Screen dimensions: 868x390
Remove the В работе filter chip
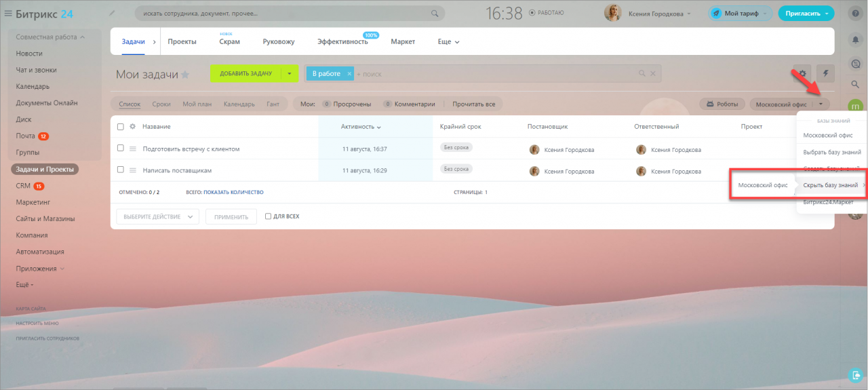click(x=349, y=73)
